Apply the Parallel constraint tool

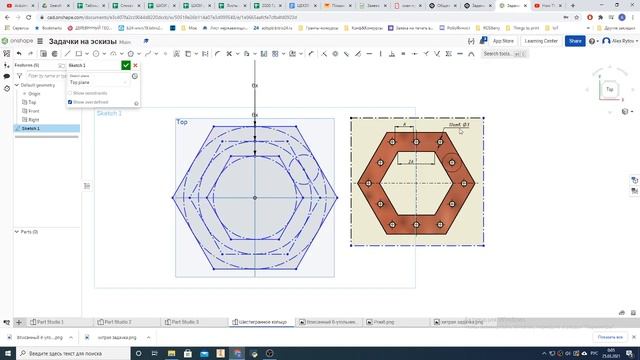tap(346, 53)
